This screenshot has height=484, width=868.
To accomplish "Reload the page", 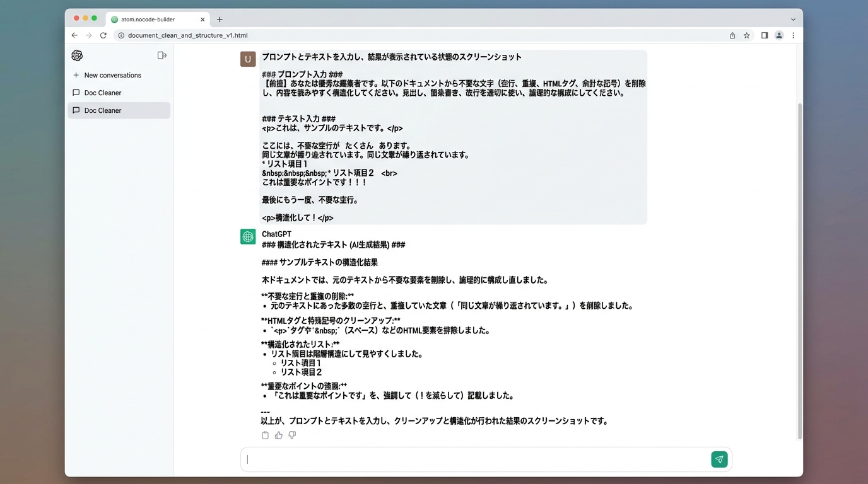I will pos(103,35).
